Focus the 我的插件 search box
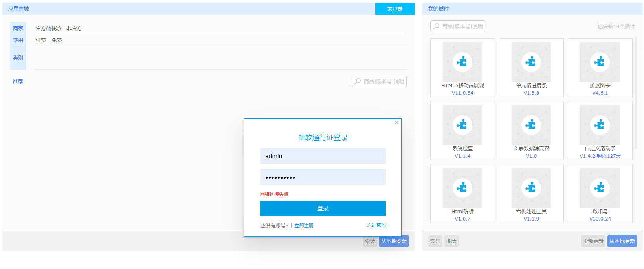The height and width of the screenshot is (269, 644). [x=458, y=26]
